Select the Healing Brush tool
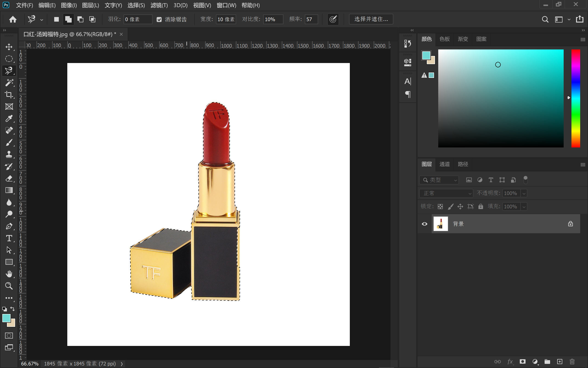 pyautogui.click(x=9, y=130)
